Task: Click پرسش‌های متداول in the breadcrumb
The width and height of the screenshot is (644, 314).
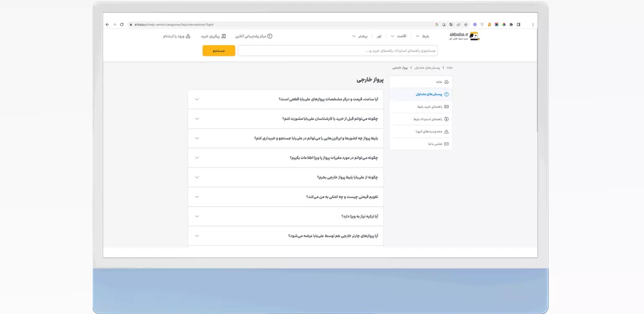Action: tap(427, 67)
